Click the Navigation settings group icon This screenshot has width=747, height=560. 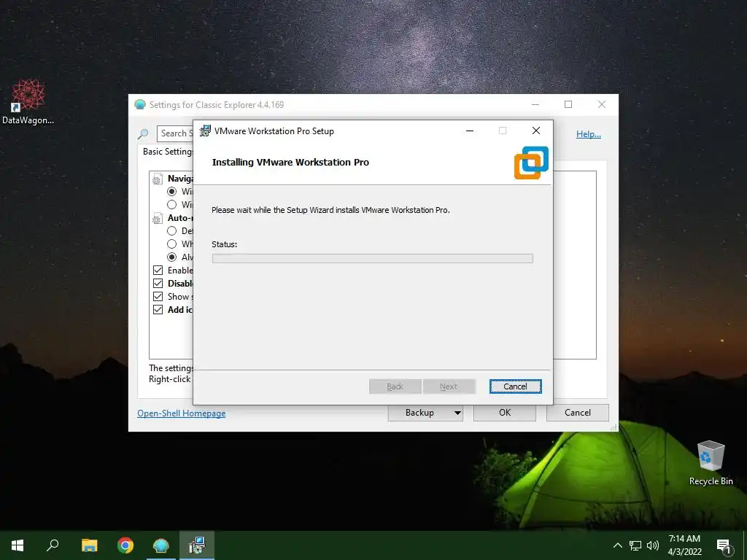158,179
